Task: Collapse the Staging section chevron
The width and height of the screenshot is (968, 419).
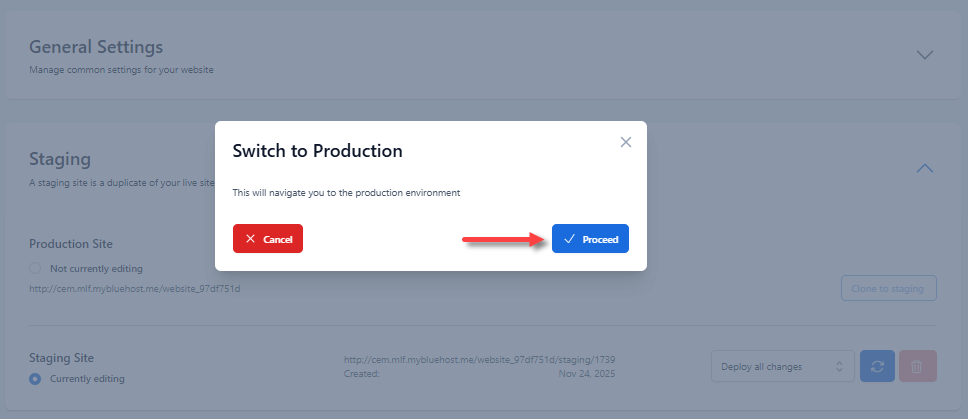Action: click(x=924, y=168)
